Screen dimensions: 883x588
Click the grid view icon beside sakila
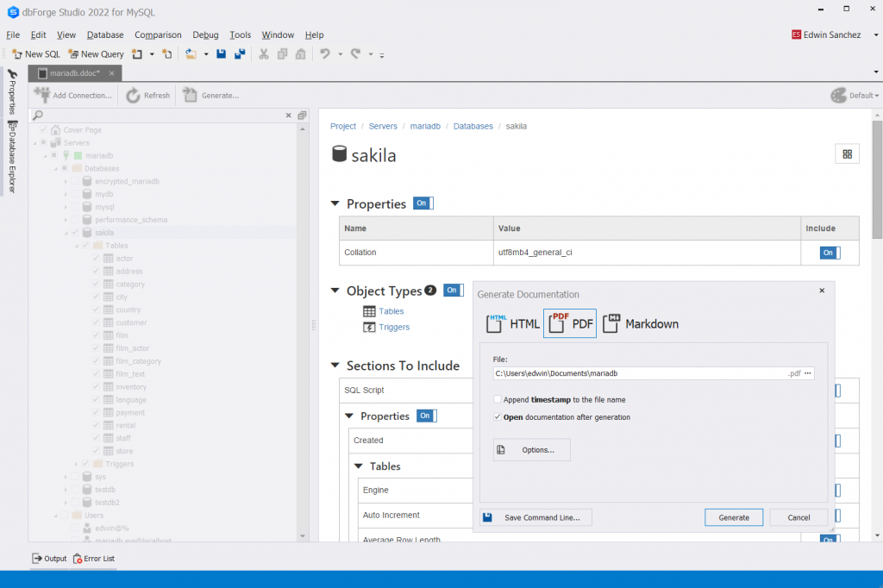click(847, 154)
